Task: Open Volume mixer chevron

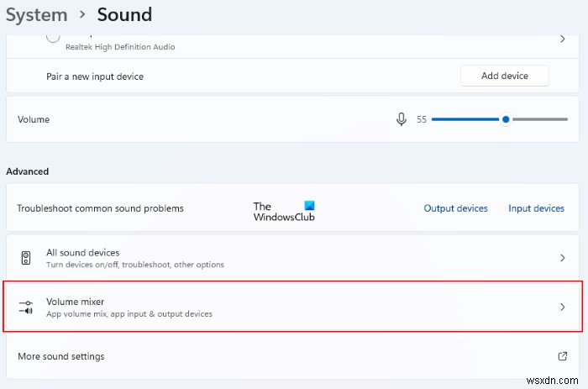Action: [562, 307]
